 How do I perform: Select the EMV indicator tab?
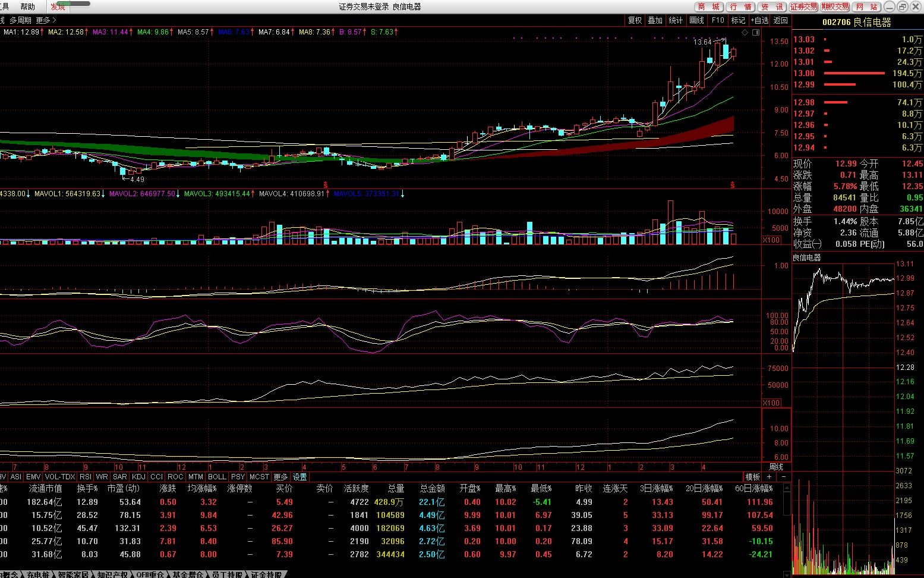point(33,477)
